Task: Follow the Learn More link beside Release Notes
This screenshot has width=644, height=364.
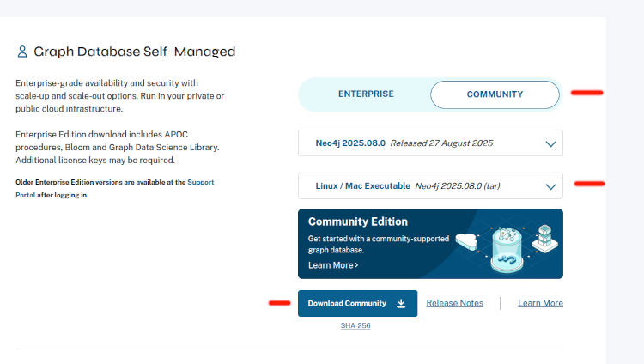Action: [540, 303]
